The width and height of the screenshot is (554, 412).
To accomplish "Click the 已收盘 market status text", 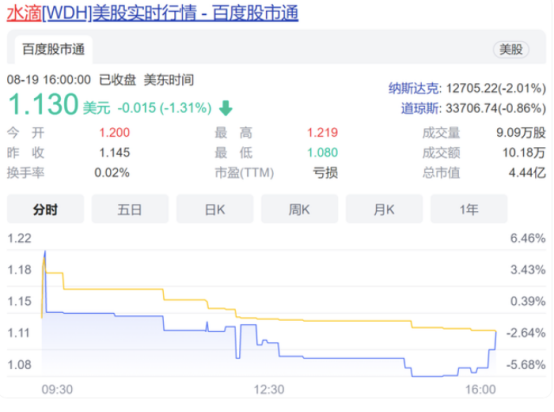I will pos(117,80).
